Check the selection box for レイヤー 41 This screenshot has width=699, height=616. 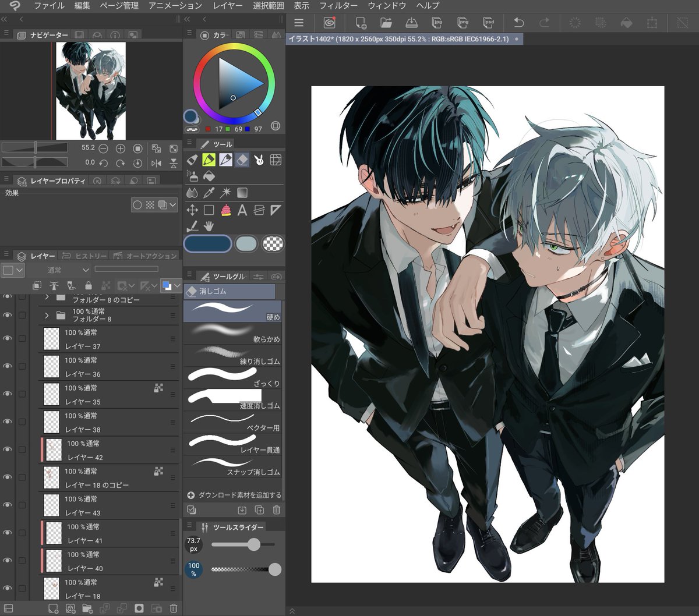pos(22,533)
